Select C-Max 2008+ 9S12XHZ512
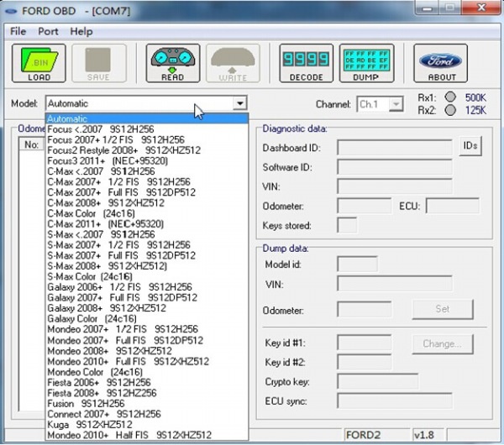 pos(147,202)
